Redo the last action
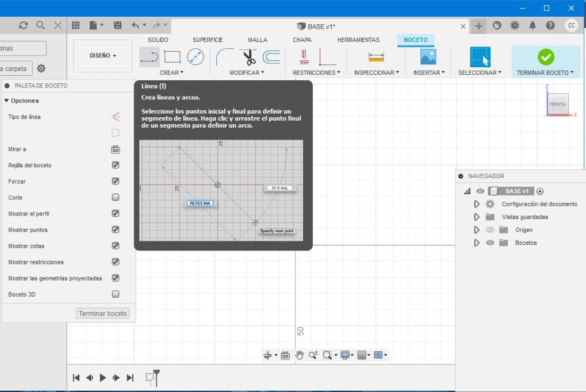Image resolution: width=586 pixels, height=392 pixels. [156, 25]
